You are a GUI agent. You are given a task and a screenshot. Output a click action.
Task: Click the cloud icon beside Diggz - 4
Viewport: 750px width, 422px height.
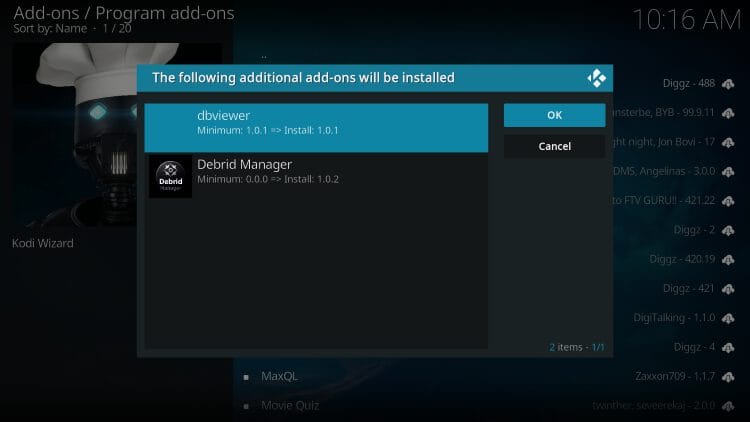pyautogui.click(x=728, y=347)
